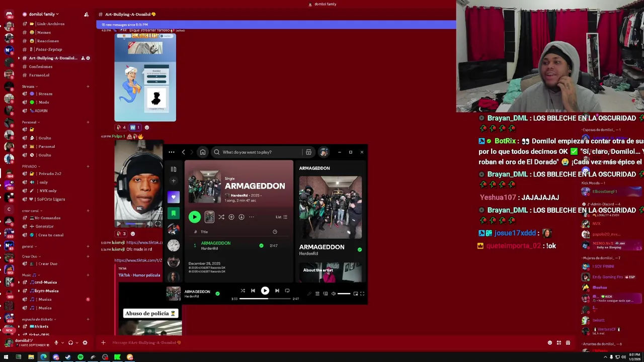Skip to next track in Spotify
This screenshot has width=644, height=362.
click(277, 291)
